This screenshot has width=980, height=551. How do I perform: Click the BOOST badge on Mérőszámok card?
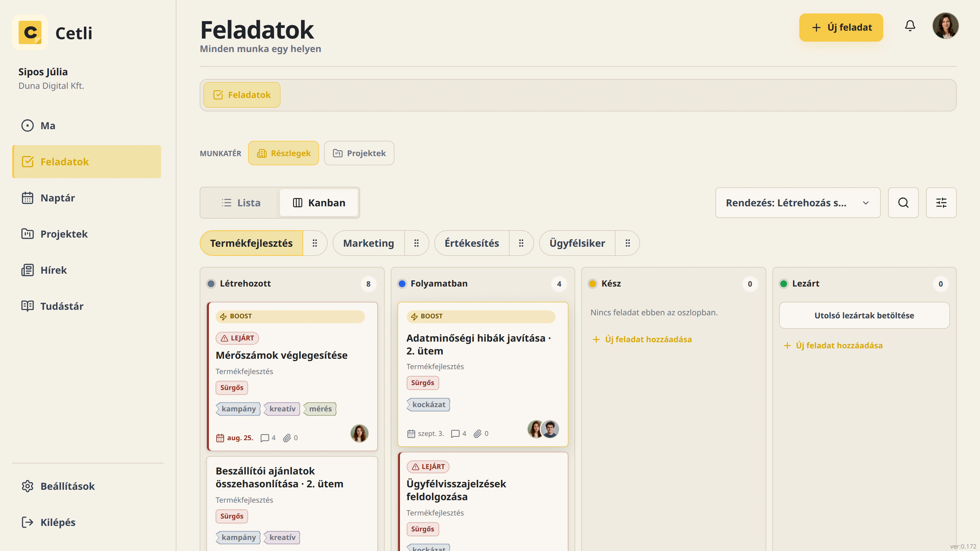(290, 317)
